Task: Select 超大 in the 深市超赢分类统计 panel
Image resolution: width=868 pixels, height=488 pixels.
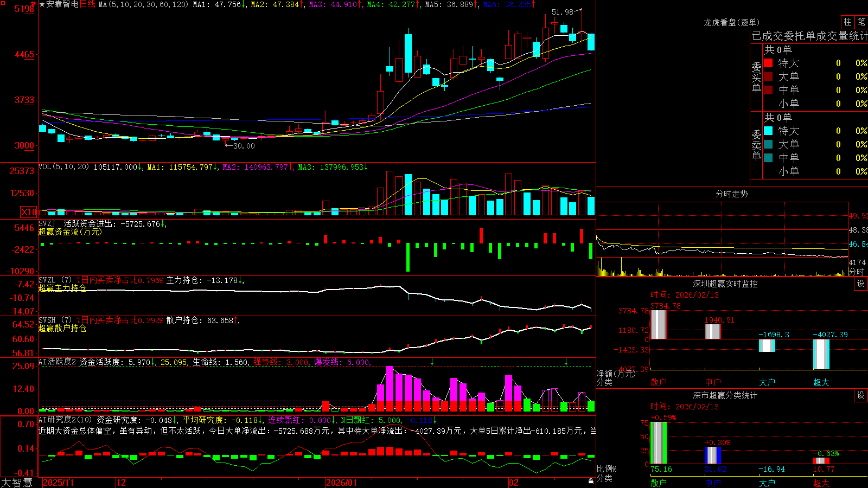Action: (821, 483)
